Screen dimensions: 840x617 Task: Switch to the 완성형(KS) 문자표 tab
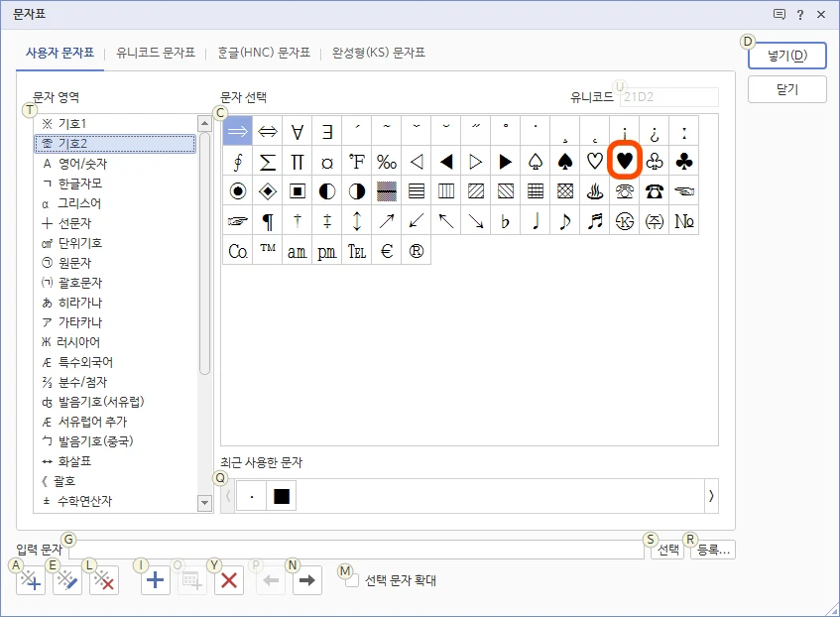[381, 54]
